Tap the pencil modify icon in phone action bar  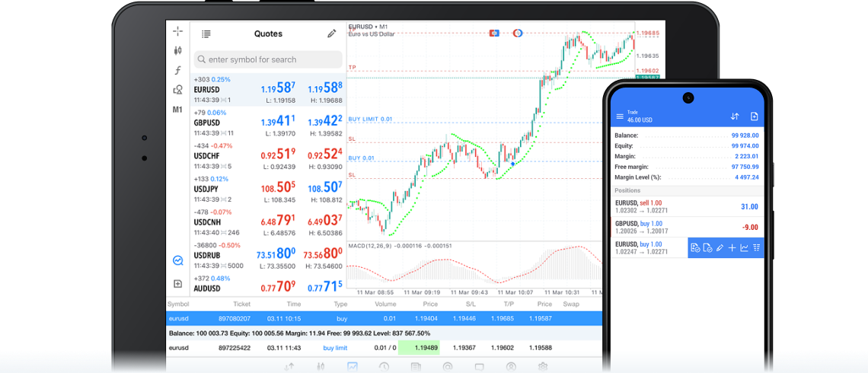[720, 248]
